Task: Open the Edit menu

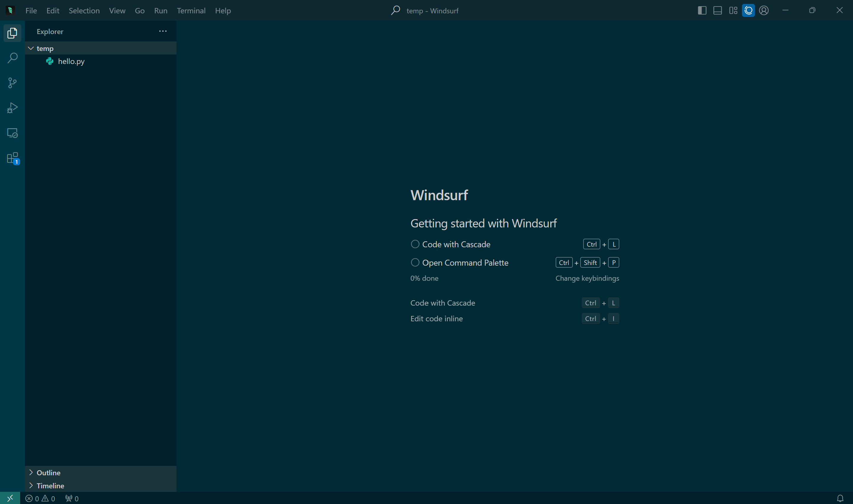Action: 53,11
